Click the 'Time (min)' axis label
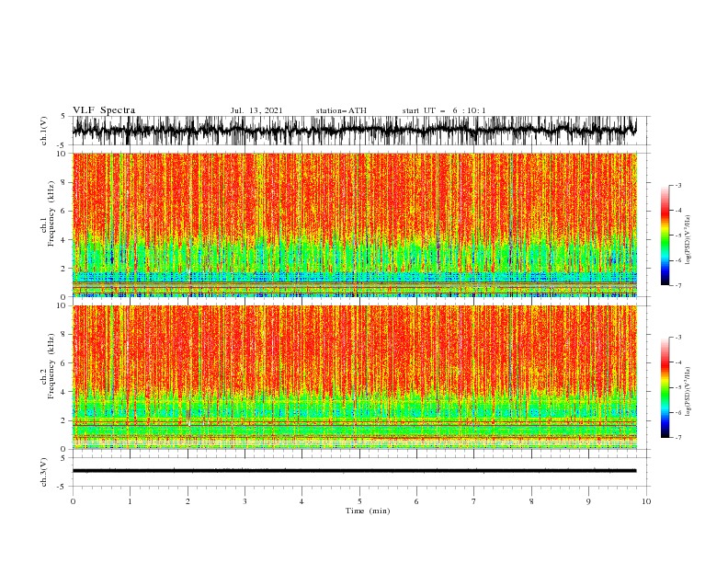Screen dimensions: 728x563 (368, 511)
